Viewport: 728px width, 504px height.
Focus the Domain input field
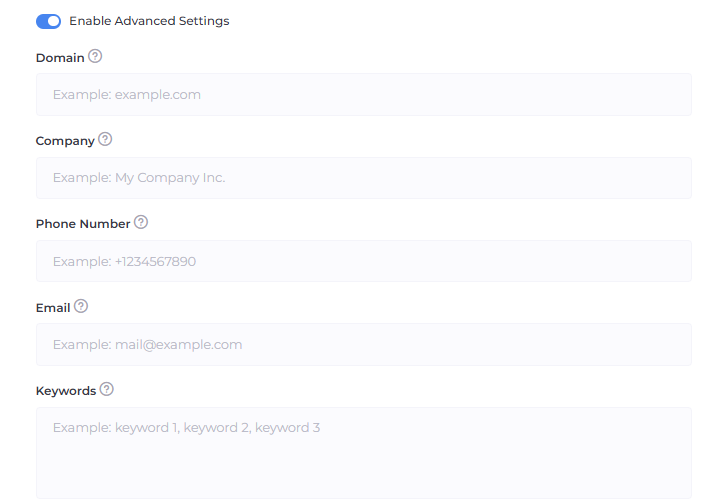click(x=364, y=95)
